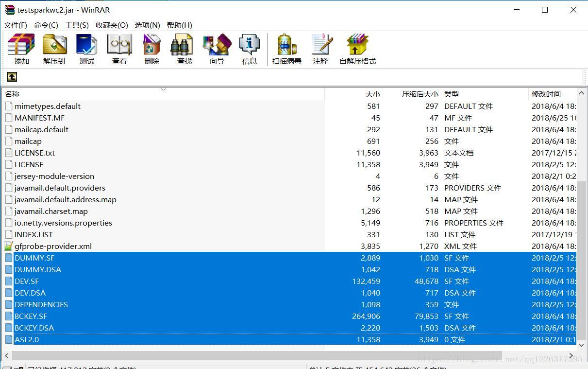The image size is (588, 369).
Task: Click the Extract To (解压到) icon
Action: coord(54,49)
